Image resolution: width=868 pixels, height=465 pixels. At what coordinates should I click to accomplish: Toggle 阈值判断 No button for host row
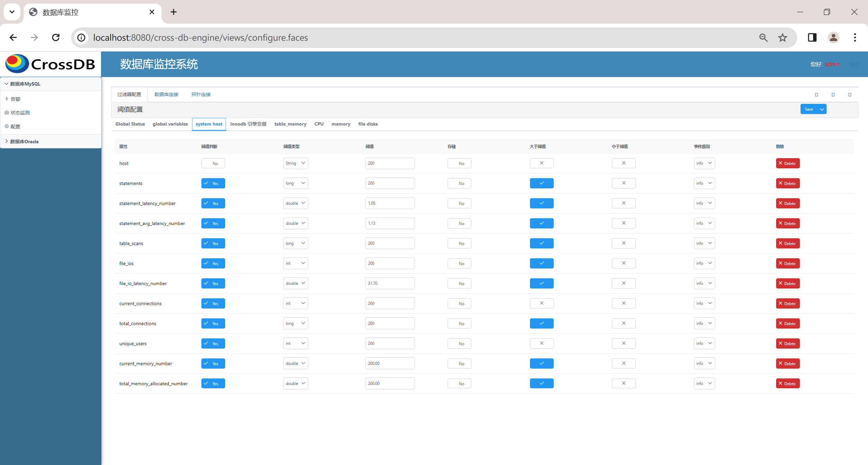pyautogui.click(x=213, y=163)
